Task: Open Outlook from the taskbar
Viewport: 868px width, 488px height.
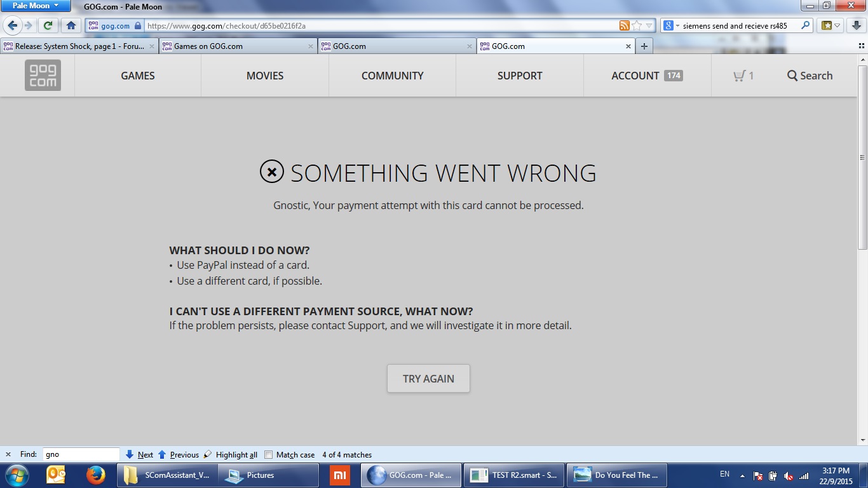Action: click(56, 475)
